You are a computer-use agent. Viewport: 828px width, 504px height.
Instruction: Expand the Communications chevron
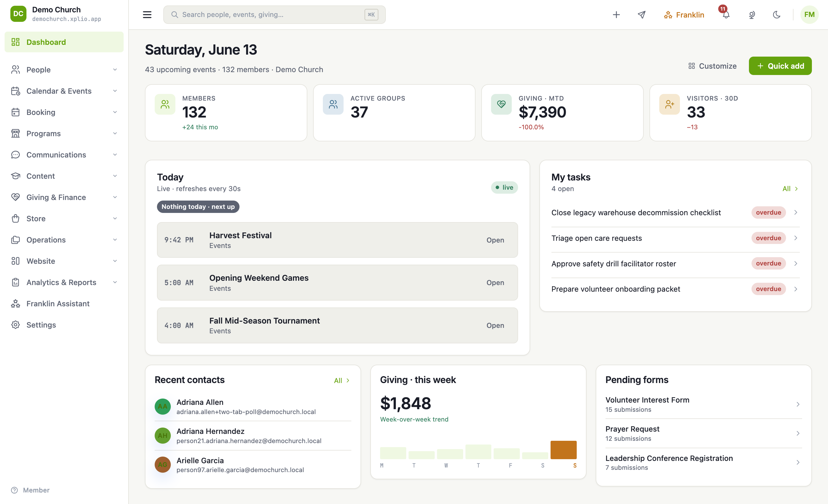tap(115, 155)
